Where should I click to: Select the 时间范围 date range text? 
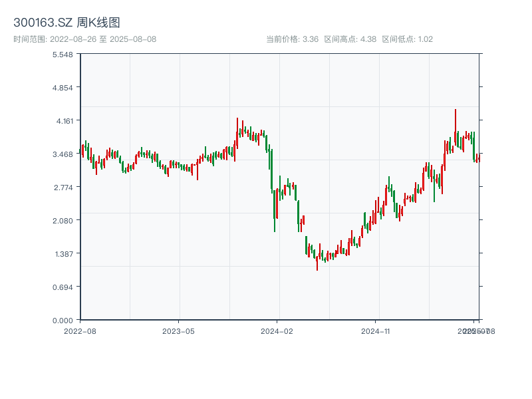pos(84,39)
